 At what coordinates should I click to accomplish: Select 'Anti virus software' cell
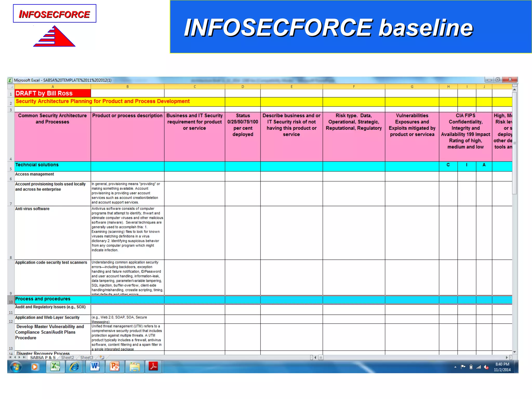[53, 233]
